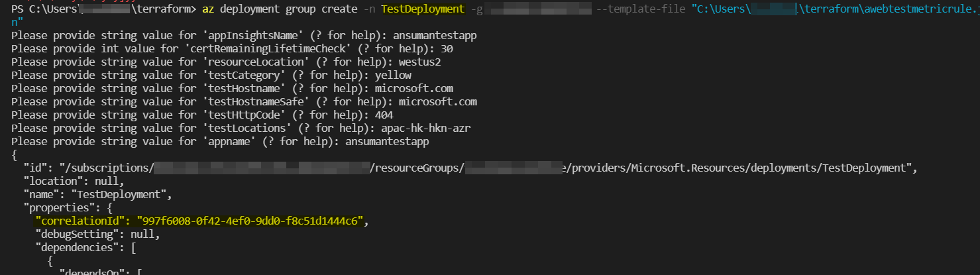Screen dimensions: 980x275
Task: Select the appInsightsName value ansumantestapp
Action: [435, 34]
